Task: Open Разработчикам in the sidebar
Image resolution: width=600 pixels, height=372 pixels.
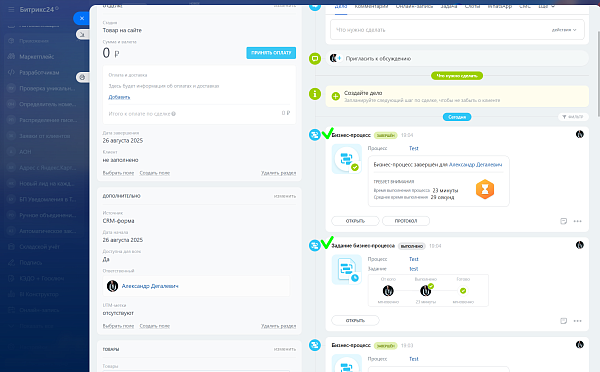Action: coord(39,72)
